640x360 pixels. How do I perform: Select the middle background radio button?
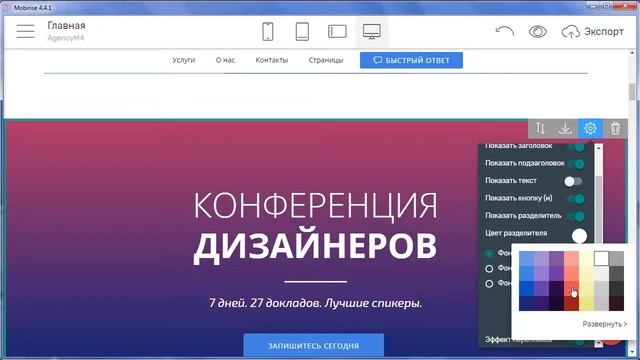(x=489, y=269)
